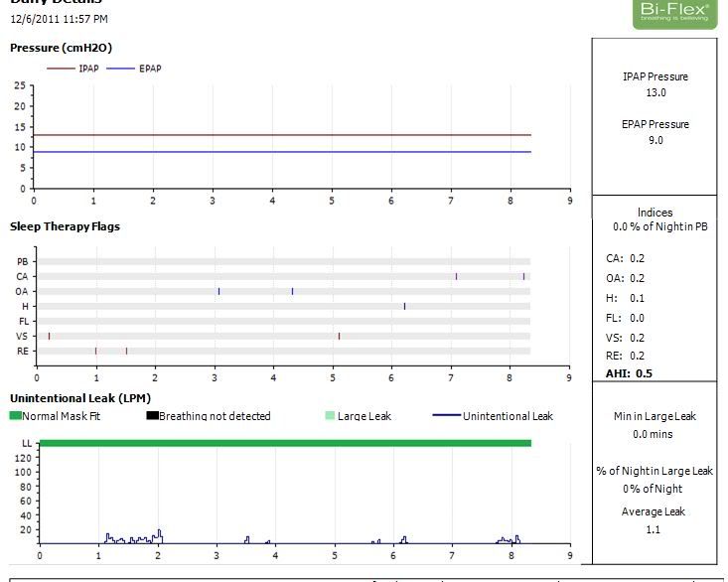Click the IPAP Pressure 13.0 value

tap(655, 92)
